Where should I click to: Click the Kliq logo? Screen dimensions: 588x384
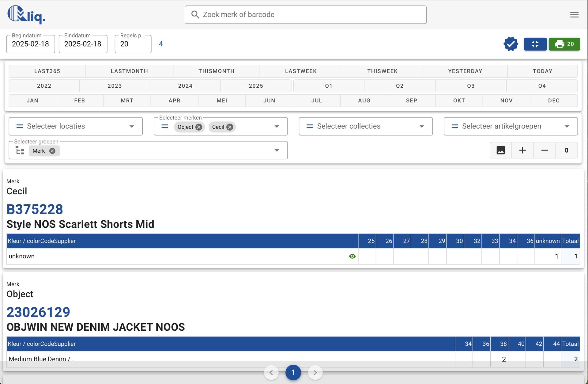pos(26,15)
